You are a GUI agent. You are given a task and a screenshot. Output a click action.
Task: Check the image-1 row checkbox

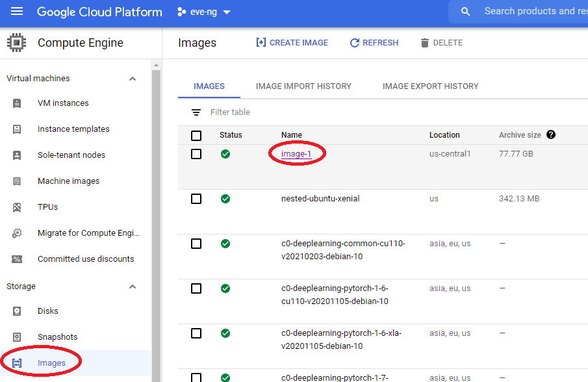tap(196, 154)
